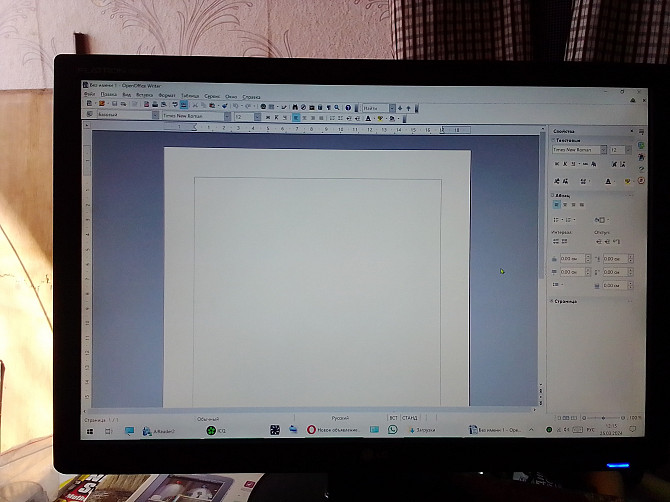This screenshot has height=502, width=670.
Task: Click the Format paintbrush icon
Action: (x=225, y=106)
